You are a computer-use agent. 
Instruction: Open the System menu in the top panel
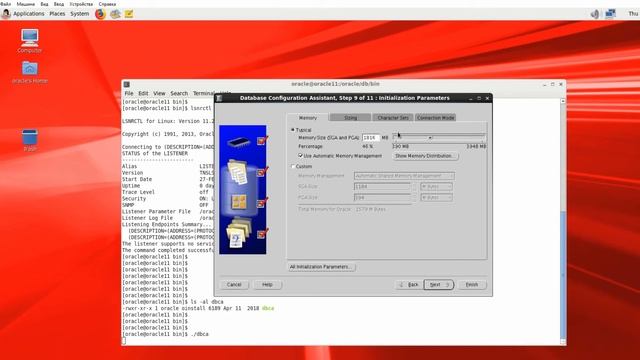(x=79, y=13)
